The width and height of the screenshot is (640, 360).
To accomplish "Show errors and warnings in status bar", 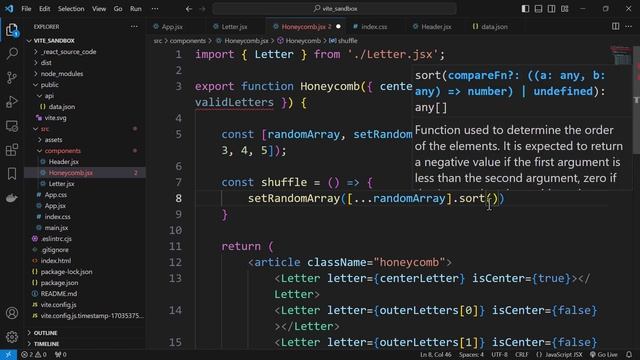I will [x=34, y=355].
